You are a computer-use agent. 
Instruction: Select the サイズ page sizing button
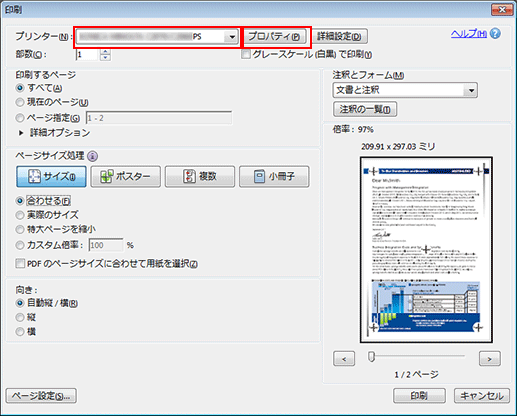(51, 176)
